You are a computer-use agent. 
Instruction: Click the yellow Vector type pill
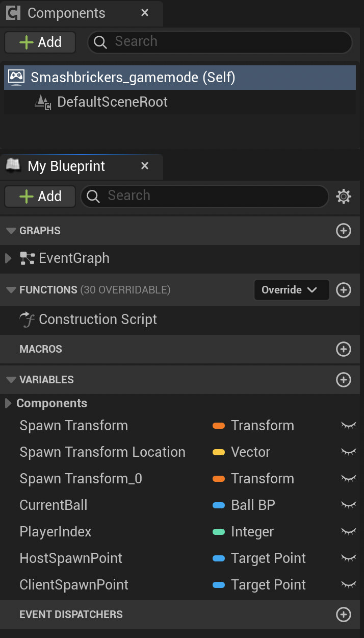(219, 452)
